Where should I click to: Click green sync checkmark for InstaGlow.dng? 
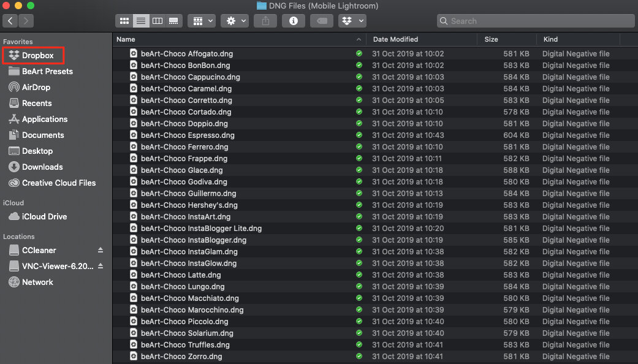tap(359, 263)
